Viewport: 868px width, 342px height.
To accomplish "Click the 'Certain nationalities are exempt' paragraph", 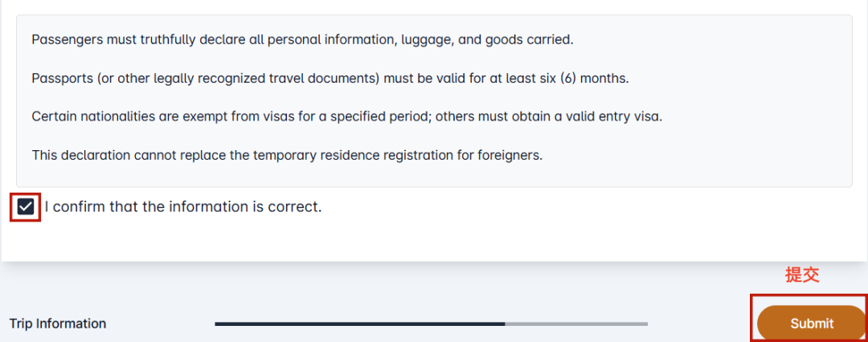I will pos(347,116).
